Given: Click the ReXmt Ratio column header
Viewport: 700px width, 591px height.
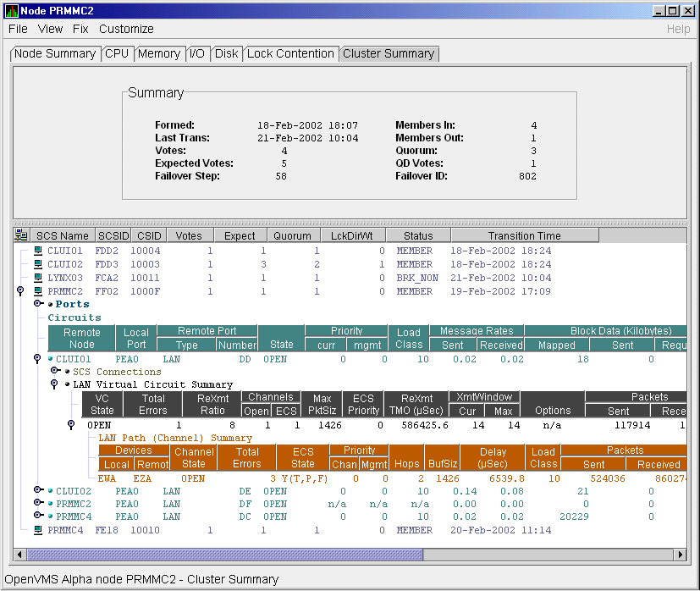Looking at the screenshot, I should point(212,404).
